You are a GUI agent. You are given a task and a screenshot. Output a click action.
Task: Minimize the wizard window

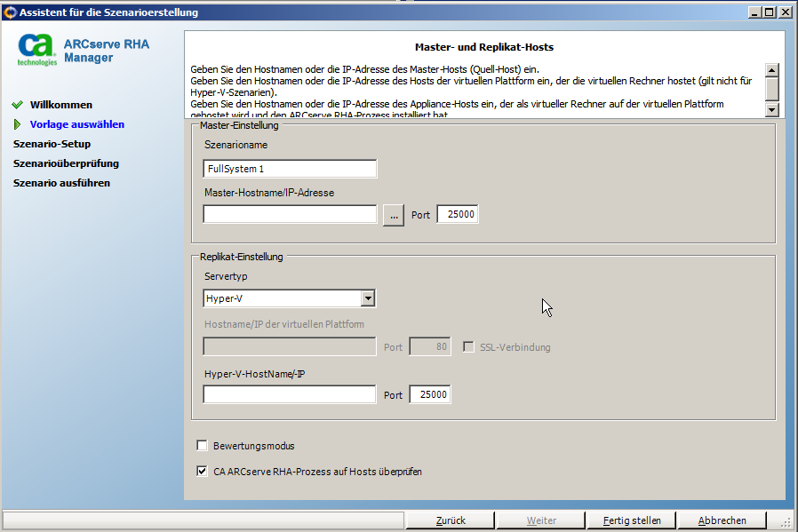(755, 12)
